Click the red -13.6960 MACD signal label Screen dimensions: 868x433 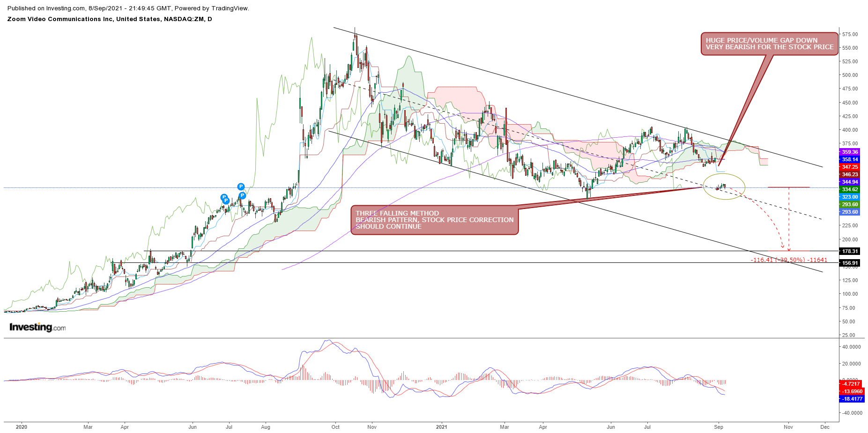[x=852, y=391]
